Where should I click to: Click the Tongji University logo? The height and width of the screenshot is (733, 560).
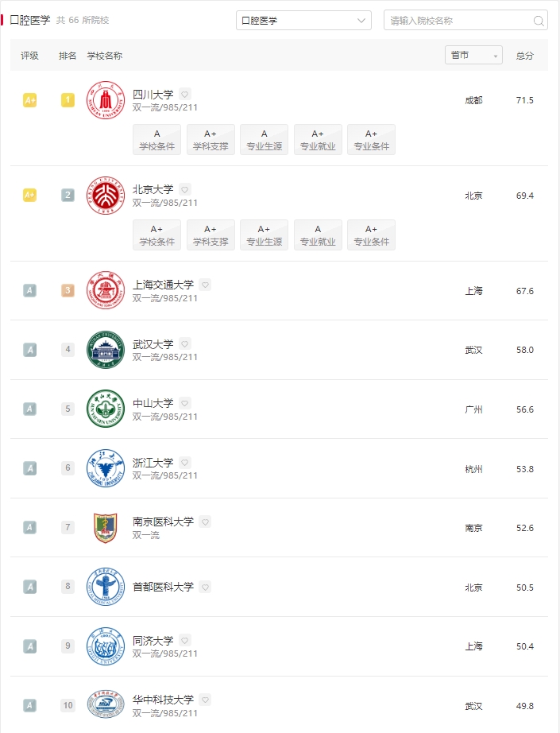[x=106, y=646]
